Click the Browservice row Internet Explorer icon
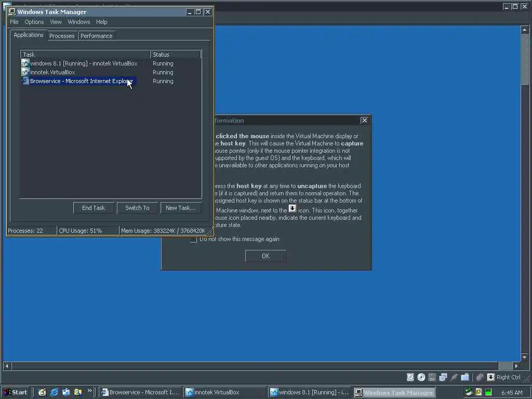Viewport: 532px width, 399px height. 25,81
